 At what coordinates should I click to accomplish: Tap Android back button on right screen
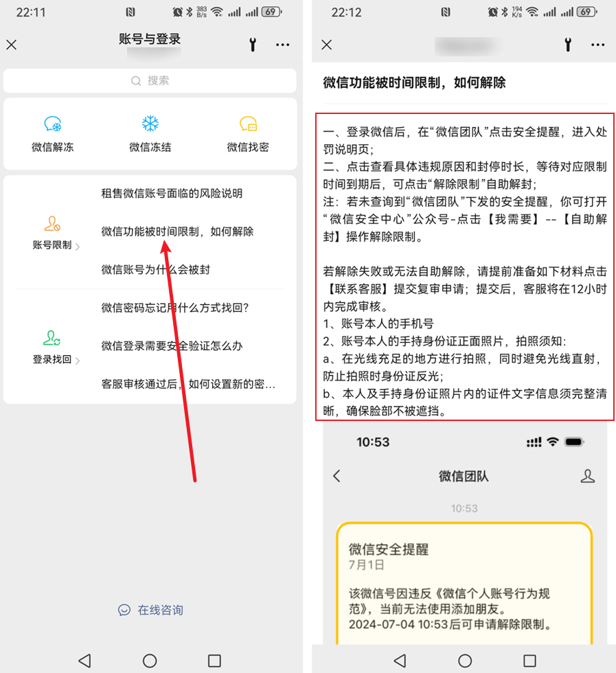(400, 661)
